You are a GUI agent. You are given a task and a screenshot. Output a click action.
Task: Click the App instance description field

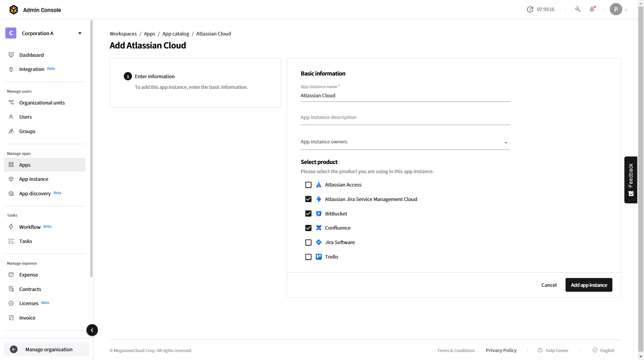coord(405,117)
